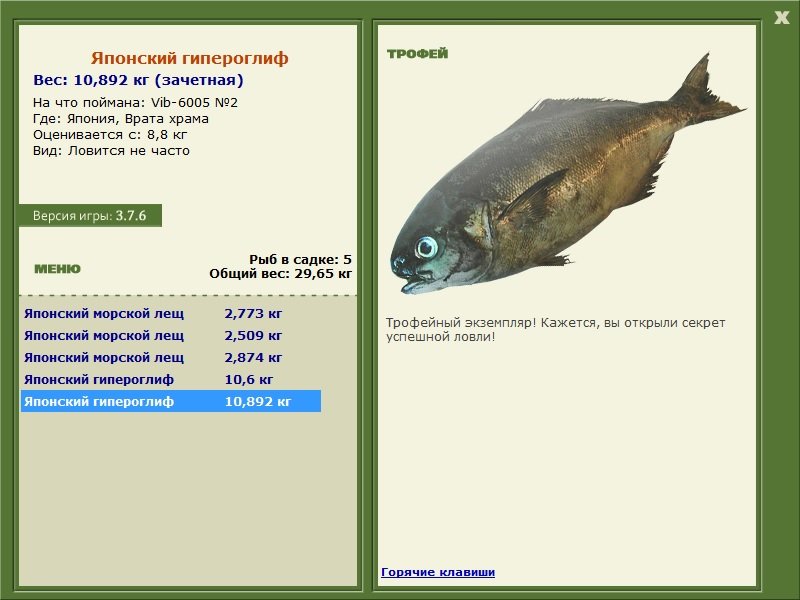Select the Японский гипероглиф 10,6 кг row
Image resolution: width=800 pixels, height=600 pixels.
[x=171, y=379]
